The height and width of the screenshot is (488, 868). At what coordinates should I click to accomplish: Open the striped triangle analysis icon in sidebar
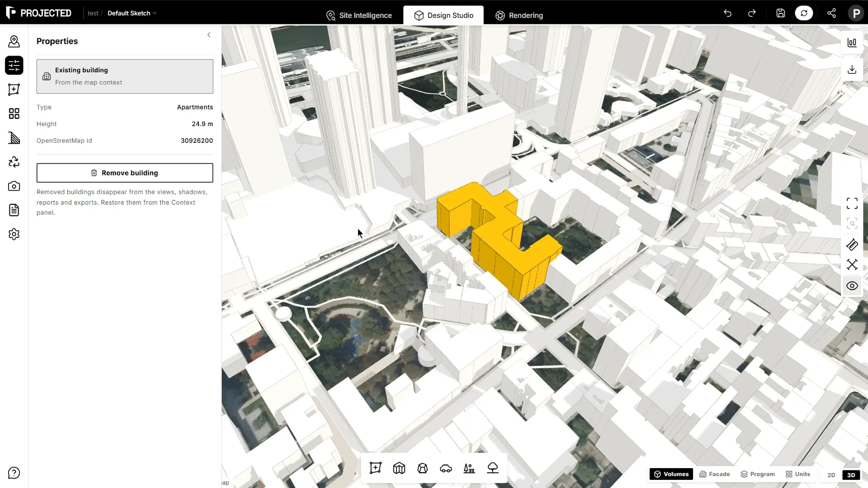tap(14, 138)
